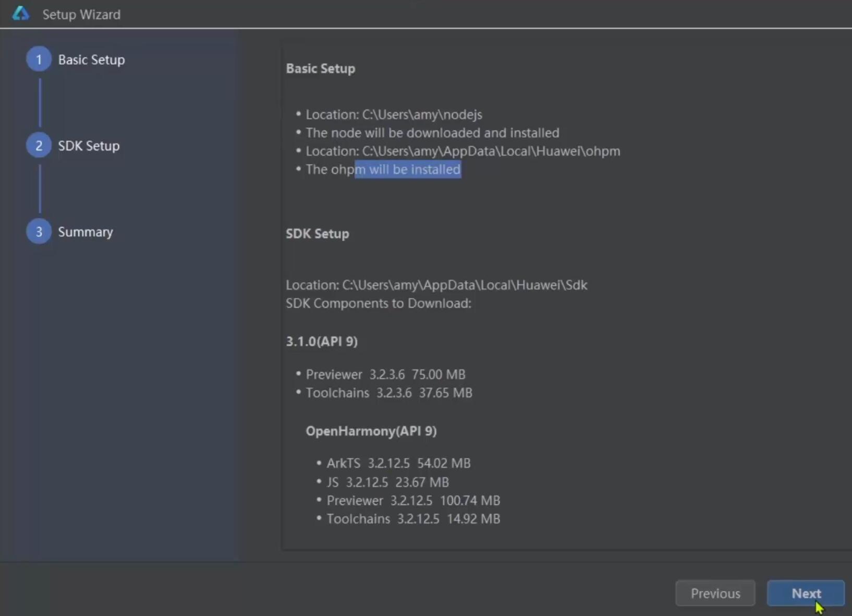The image size is (852, 616).
Task: Click the ohpm location path line
Action: coord(463,151)
